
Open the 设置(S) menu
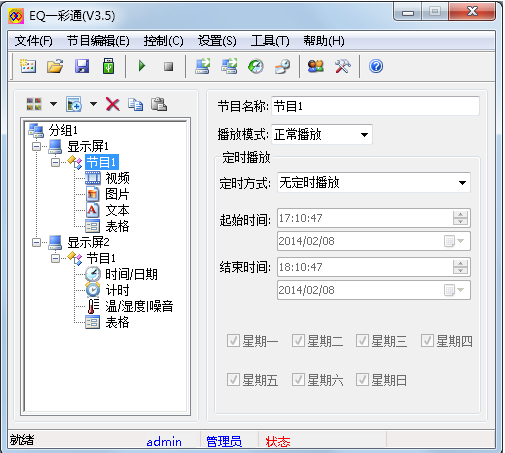pyautogui.click(x=217, y=41)
